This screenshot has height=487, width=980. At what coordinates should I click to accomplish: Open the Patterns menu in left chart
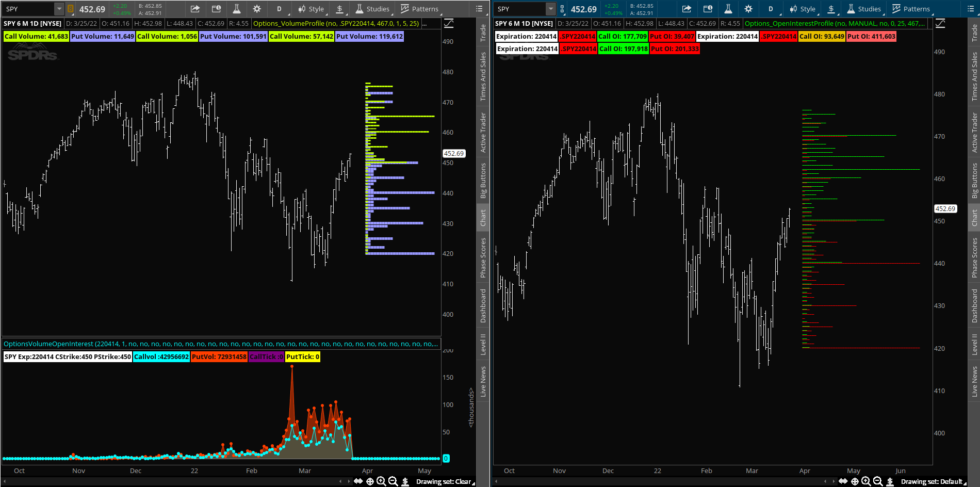point(419,9)
